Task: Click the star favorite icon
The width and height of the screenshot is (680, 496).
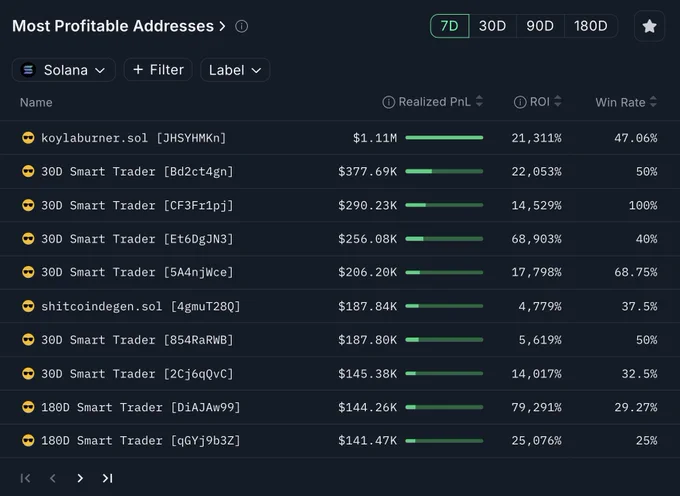Action: pos(649,26)
